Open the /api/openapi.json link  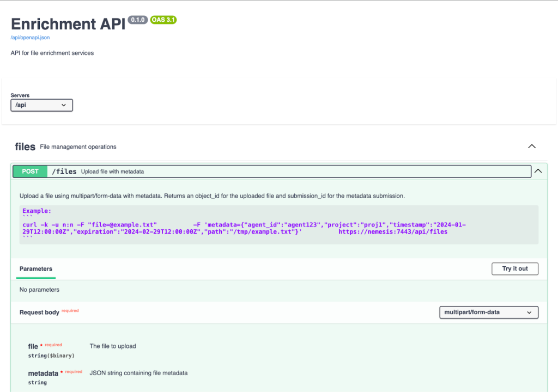pyautogui.click(x=30, y=38)
